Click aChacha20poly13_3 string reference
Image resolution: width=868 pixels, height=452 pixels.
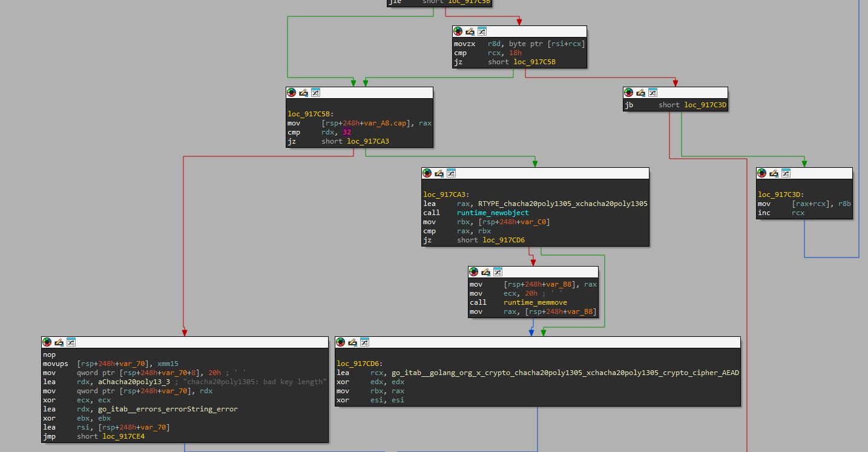pos(134,382)
